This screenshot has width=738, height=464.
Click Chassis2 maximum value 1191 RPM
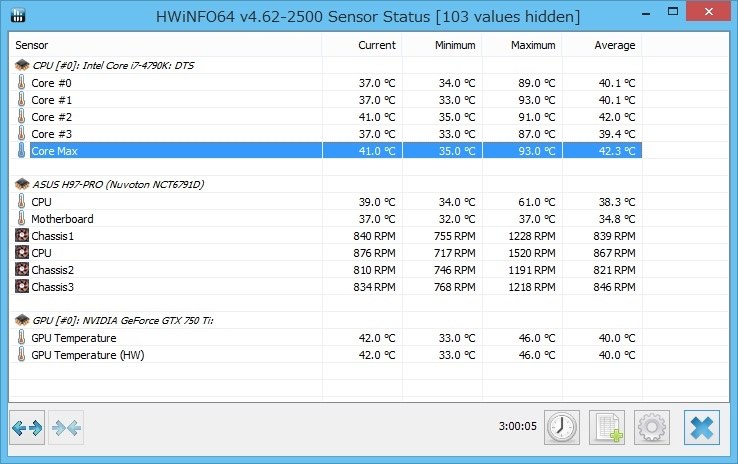531,270
